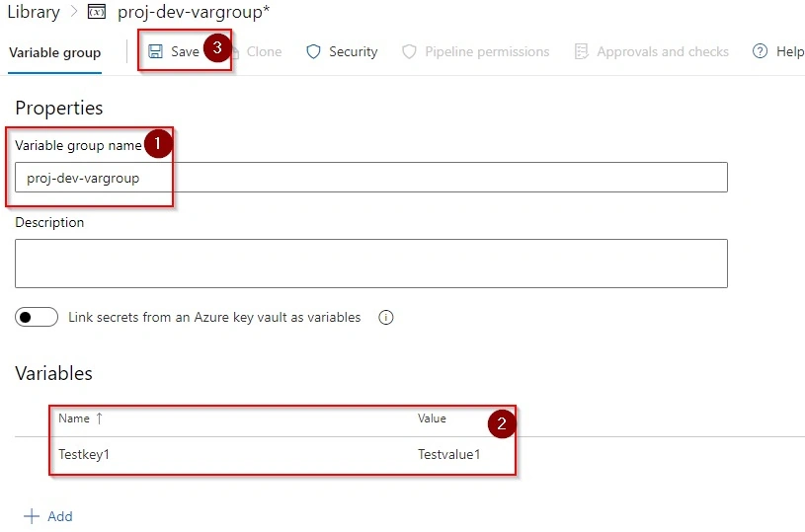Click the Variable group name input field

click(371, 178)
